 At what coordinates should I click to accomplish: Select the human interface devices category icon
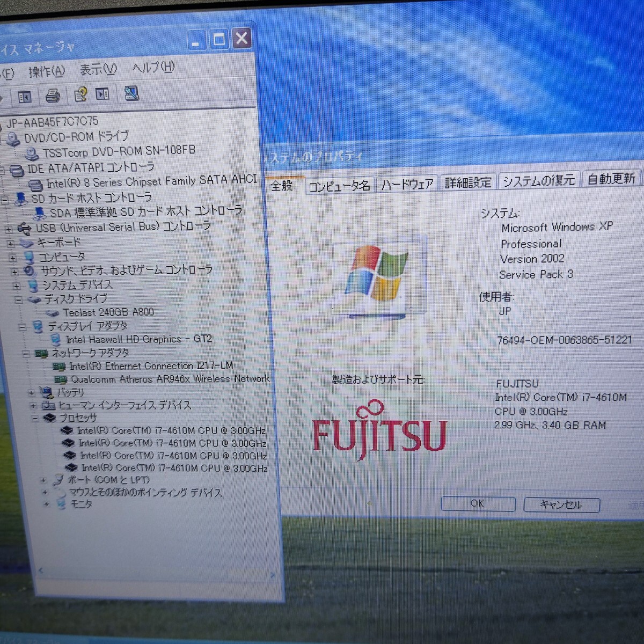tap(49, 406)
